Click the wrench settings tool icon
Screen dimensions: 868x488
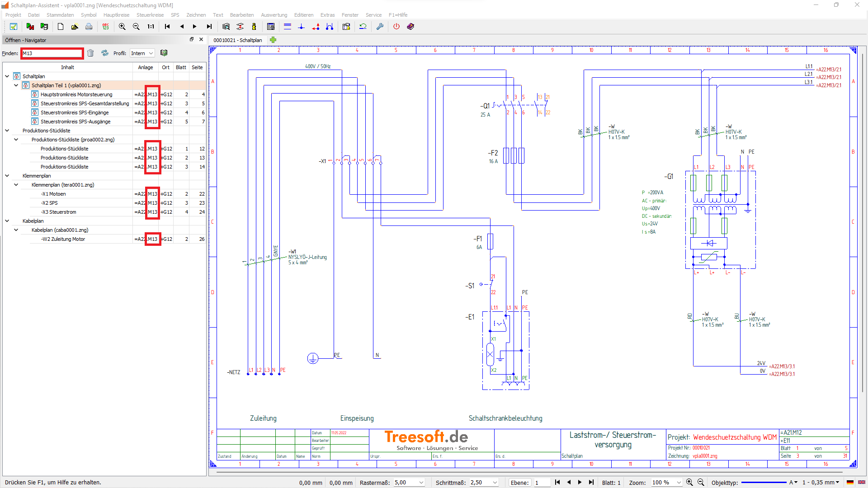380,27
